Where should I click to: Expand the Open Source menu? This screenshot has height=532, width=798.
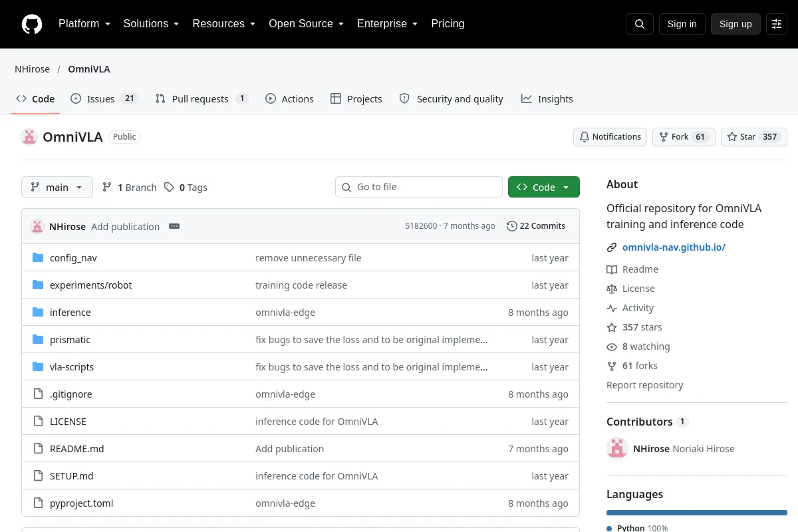(306, 24)
